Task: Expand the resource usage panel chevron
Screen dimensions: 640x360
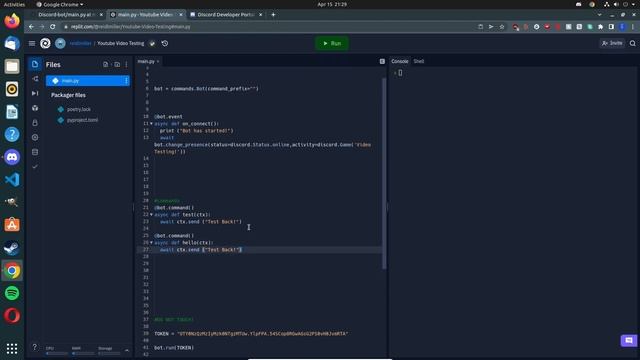Action: pos(127,350)
